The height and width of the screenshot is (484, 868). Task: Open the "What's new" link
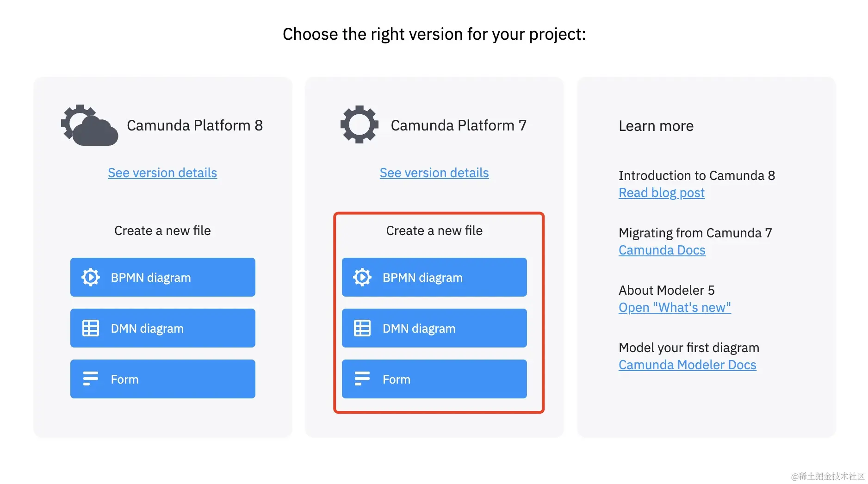tap(675, 308)
